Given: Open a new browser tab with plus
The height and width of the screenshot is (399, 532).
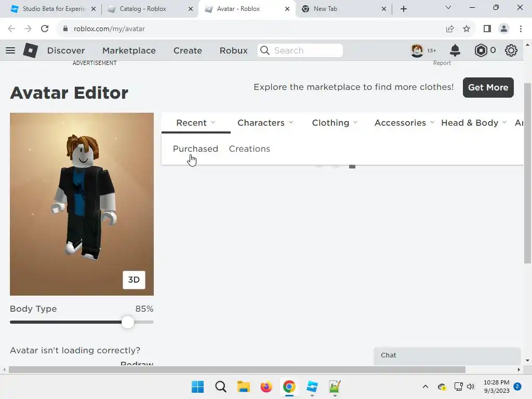Looking at the screenshot, I should tap(403, 9).
